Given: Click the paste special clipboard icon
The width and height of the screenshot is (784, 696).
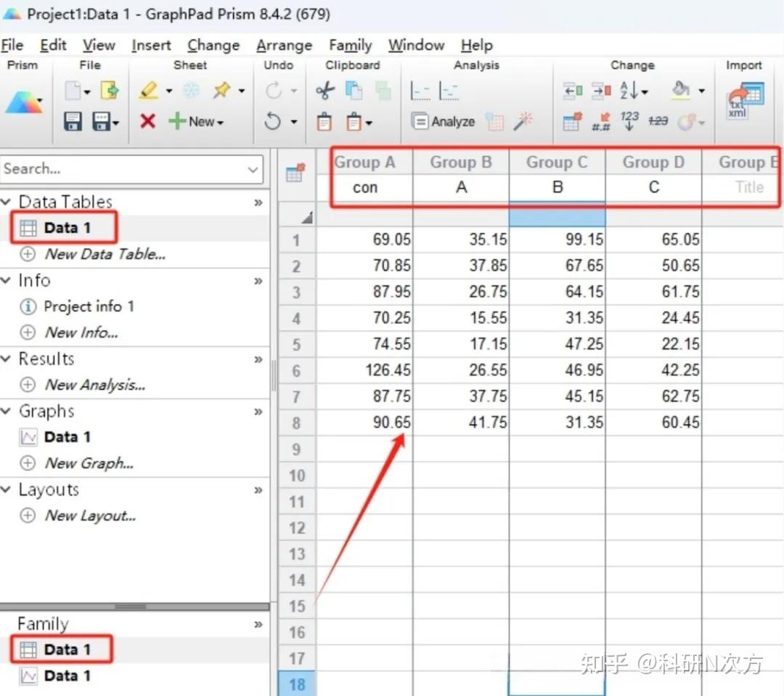Looking at the screenshot, I should point(354,121).
